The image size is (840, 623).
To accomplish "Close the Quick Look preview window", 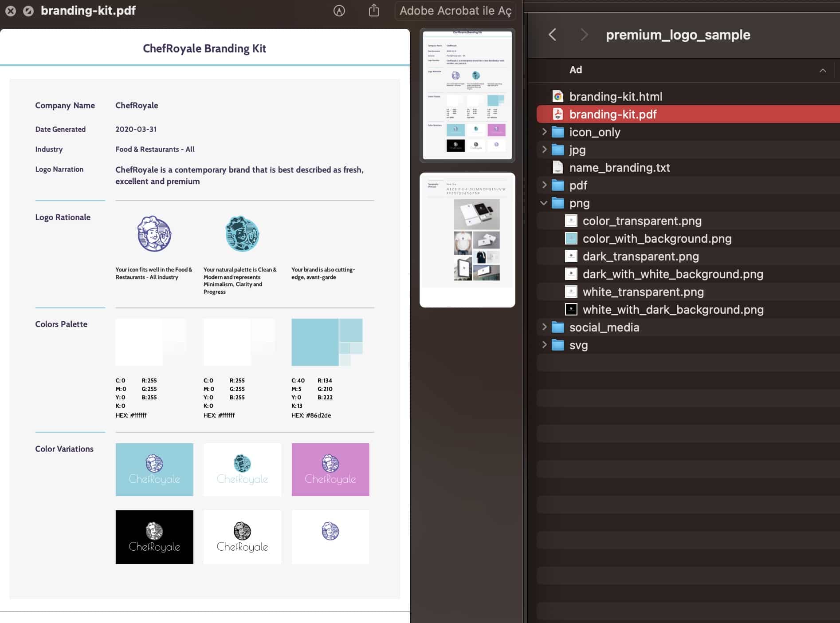I will point(11,11).
